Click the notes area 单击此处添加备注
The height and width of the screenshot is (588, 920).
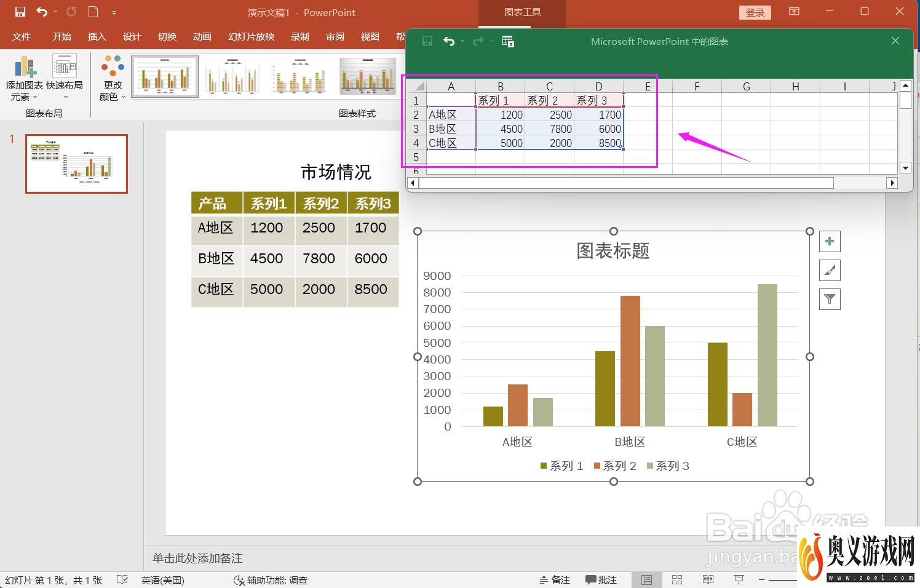click(x=197, y=558)
